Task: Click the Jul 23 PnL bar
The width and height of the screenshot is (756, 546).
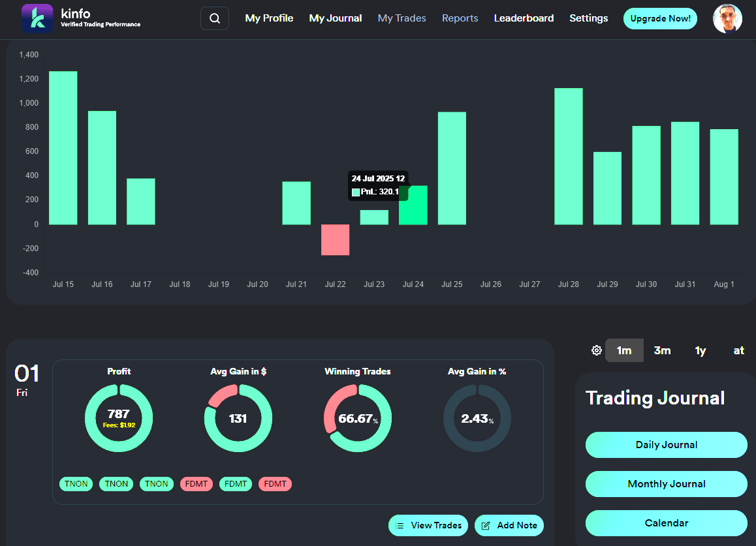Action: [x=374, y=217]
